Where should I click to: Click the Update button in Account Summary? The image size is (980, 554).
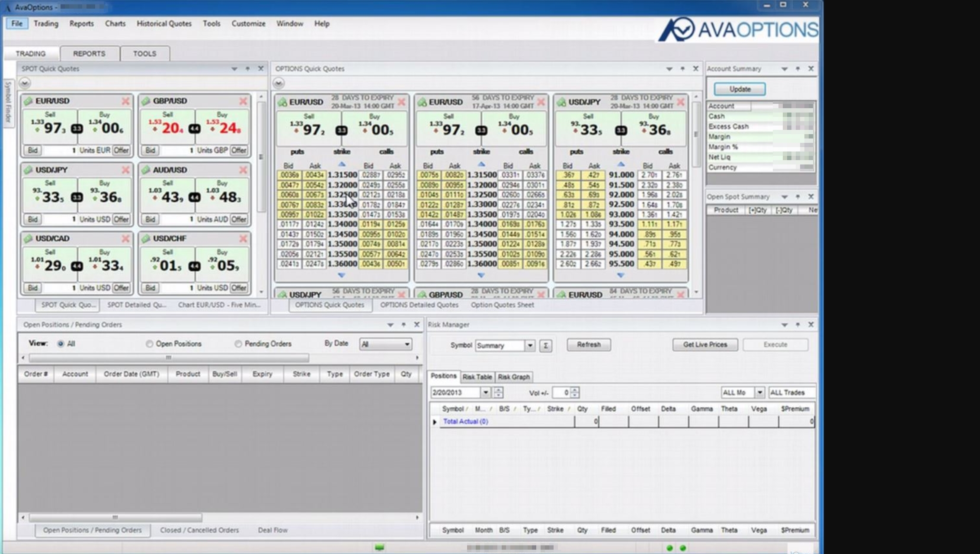click(x=740, y=89)
